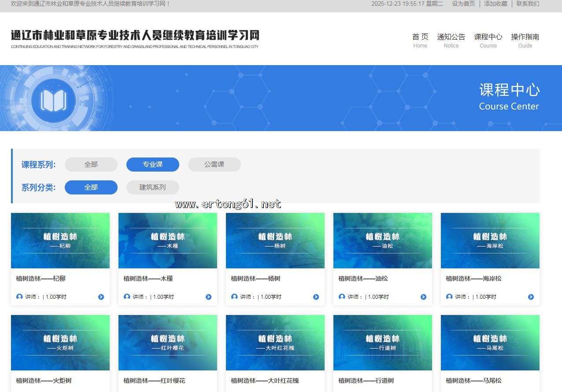Click lecturer avatar icon on 杞柳 card

pos(19,297)
